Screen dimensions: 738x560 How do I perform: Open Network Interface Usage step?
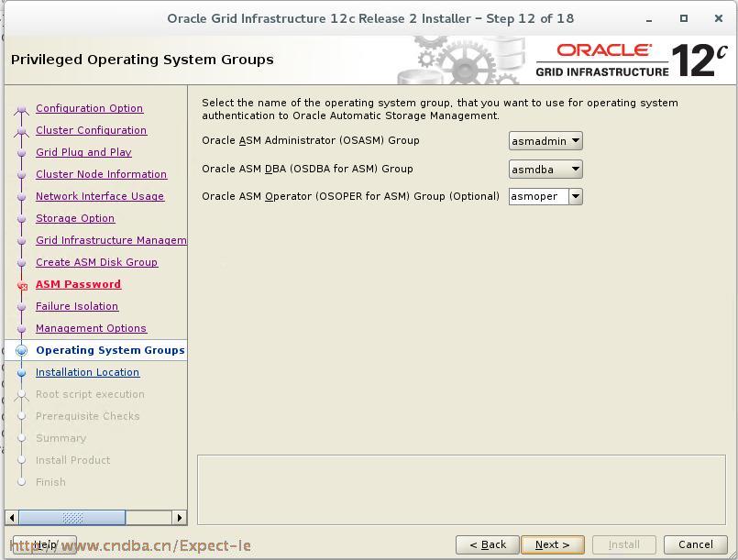click(100, 196)
